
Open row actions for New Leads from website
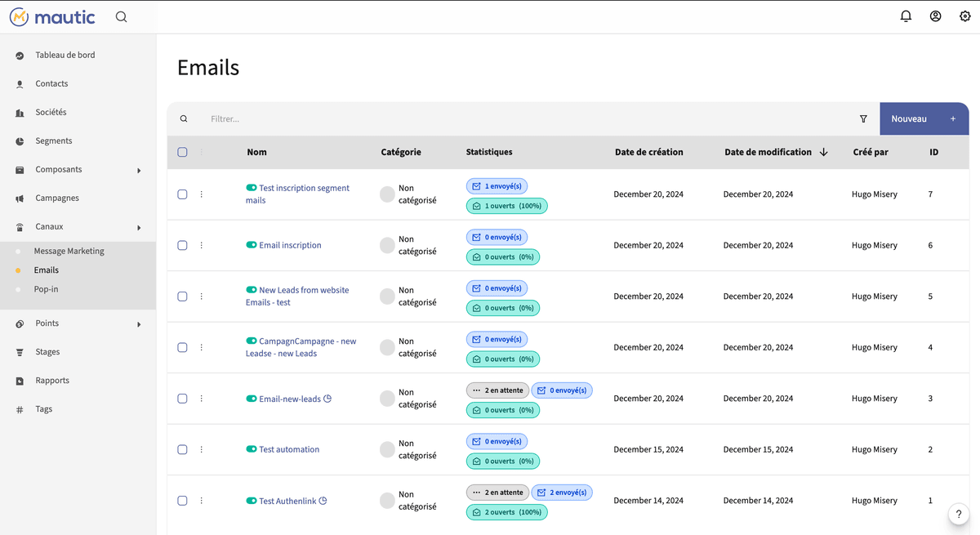(202, 296)
